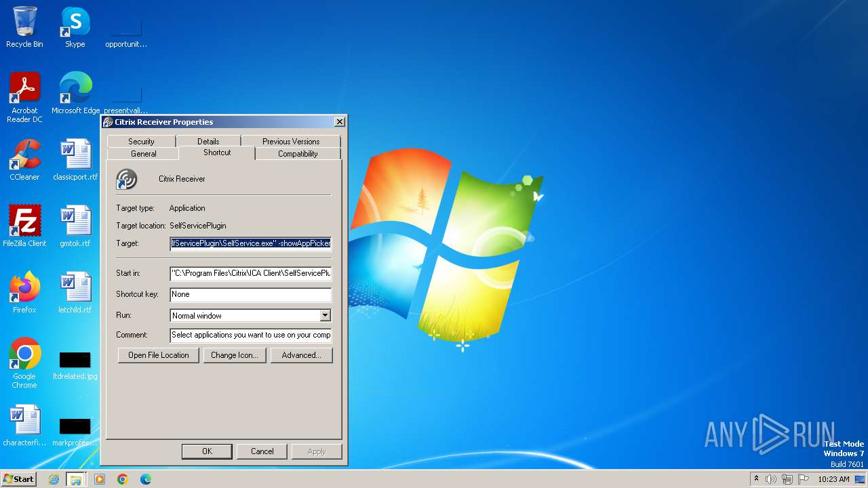The width and height of the screenshot is (868, 488).
Task: Switch to the Compatibility tab
Action: (298, 154)
